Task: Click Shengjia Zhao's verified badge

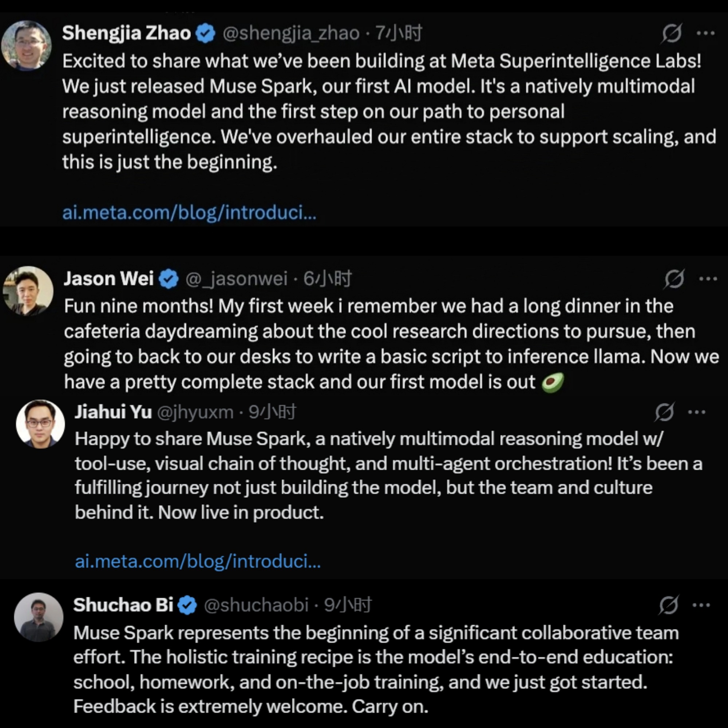Action: pyautogui.click(x=205, y=32)
